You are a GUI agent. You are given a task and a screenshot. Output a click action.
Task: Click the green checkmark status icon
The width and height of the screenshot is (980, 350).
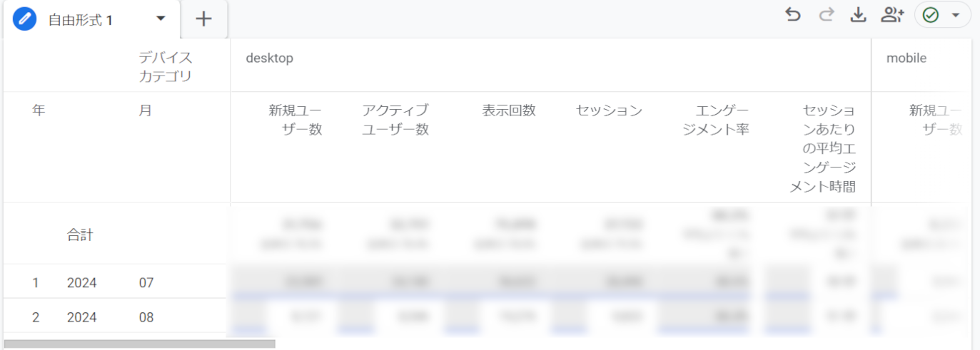point(931,15)
